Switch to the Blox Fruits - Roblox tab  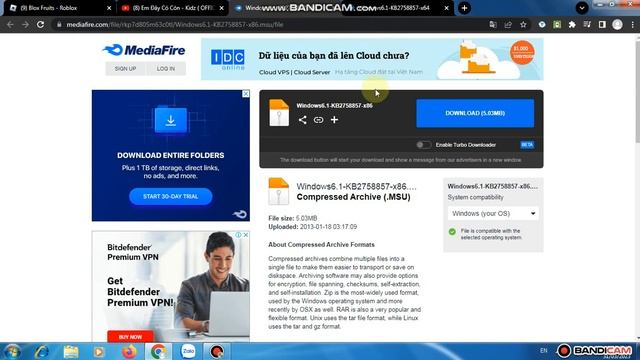pos(59,8)
